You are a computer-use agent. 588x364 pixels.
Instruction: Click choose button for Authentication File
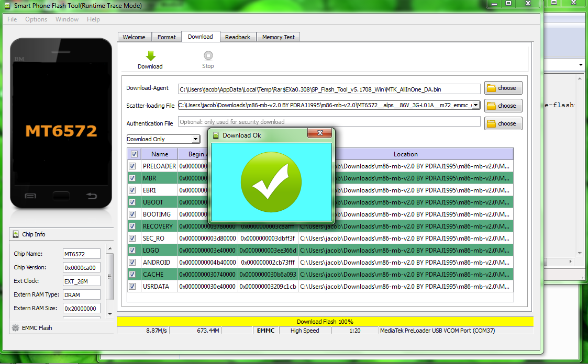point(503,123)
